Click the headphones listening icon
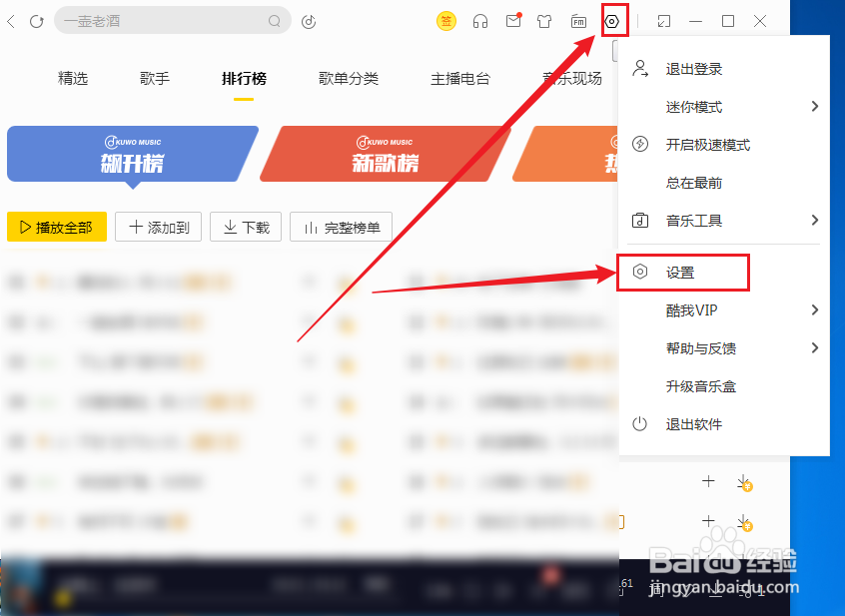845x616 pixels. coord(479,20)
